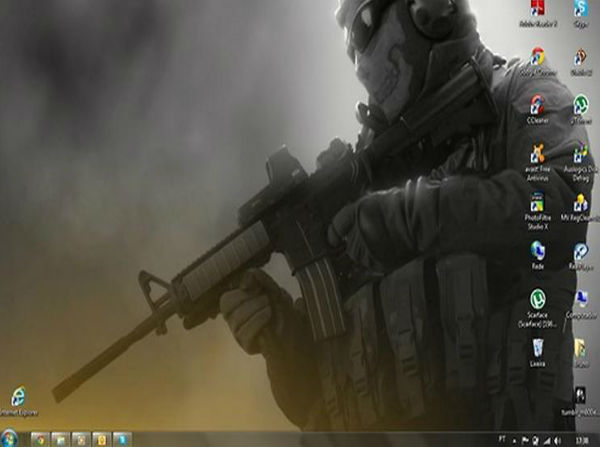
Task: Select the Scarface torrent file icon
Action: 538,299
